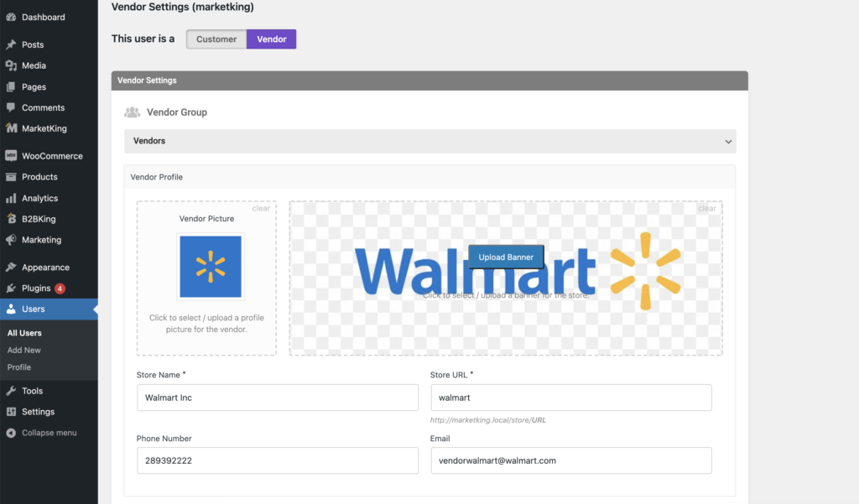The width and height of the screenshot is (859, 504).
Task: Click the profile picture upload hint text
Action: coord(206,323)
